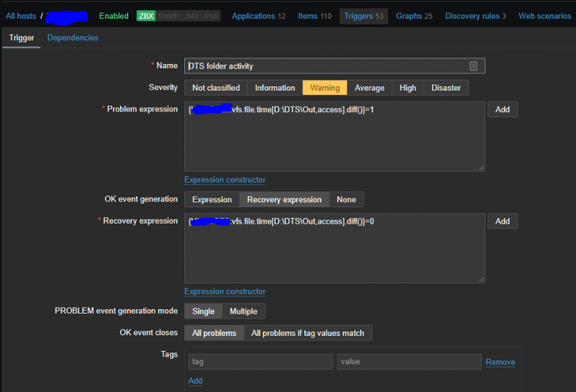This screenshot has height=392, width=576.
Task: Select Recovery expression for OK event generation
Action: 284,199
